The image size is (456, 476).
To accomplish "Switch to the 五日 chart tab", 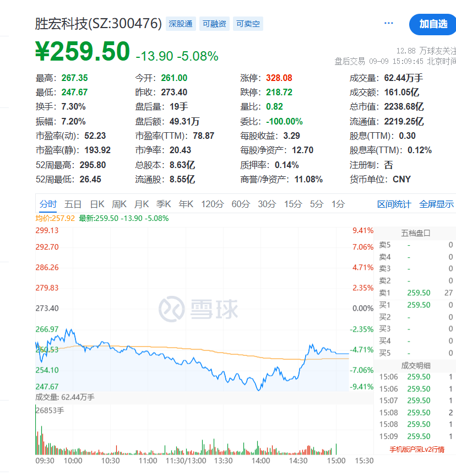I will coord(73,204).
